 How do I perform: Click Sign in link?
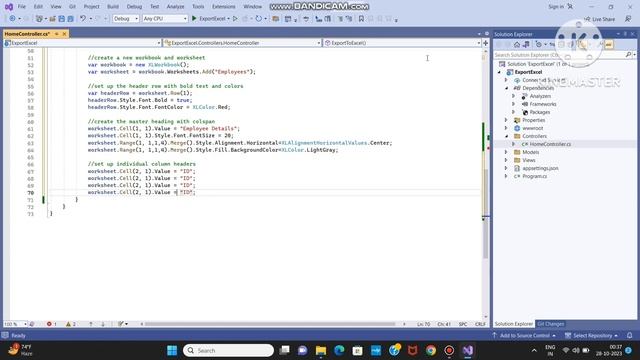(x=556, y=7)
